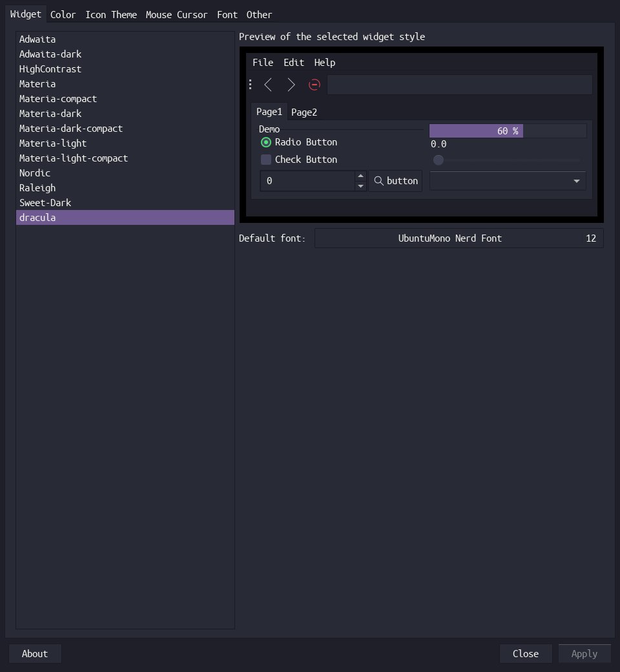Image resolution: width=620 pixels, height=672 pixels.
Task: Open the Mouse Cursor tab
Action: (176, 15)
